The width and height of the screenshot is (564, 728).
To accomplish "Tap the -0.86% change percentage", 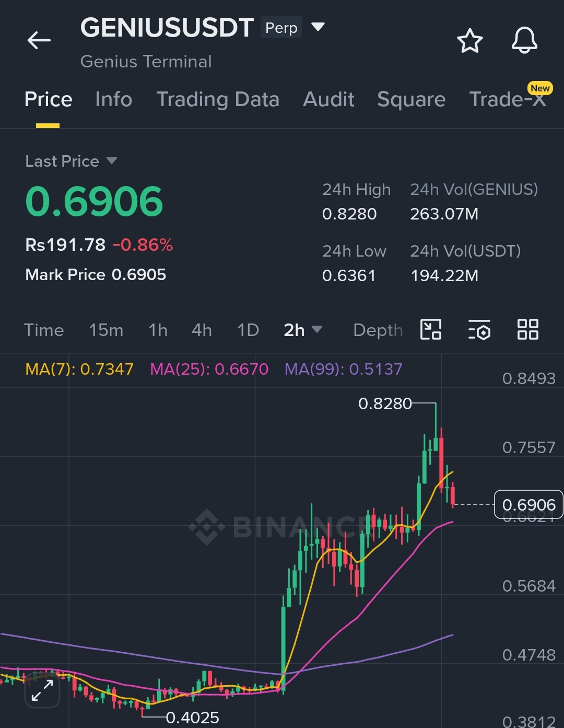I will [x=143, y=245].
